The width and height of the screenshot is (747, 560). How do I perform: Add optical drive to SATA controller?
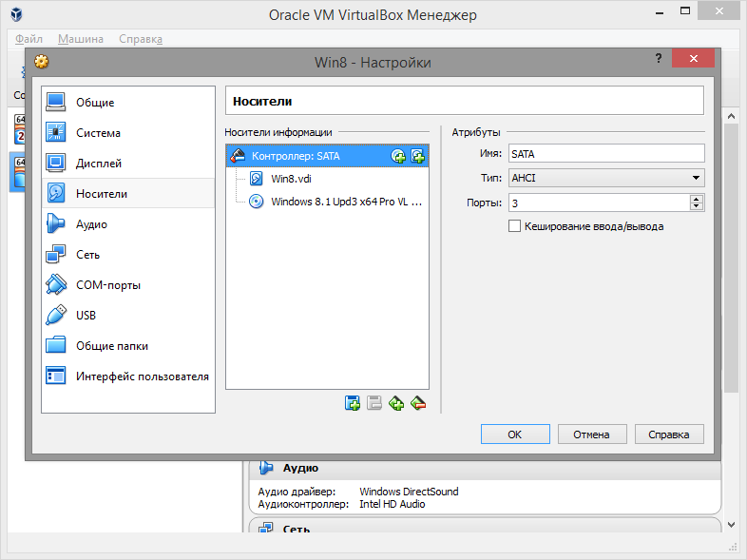click(398, 156)
